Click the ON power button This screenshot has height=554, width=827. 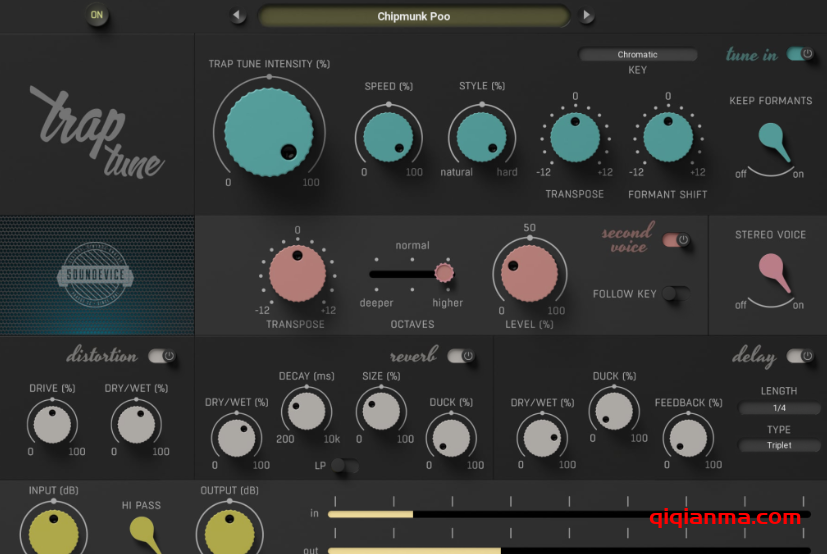pos(97,15)
